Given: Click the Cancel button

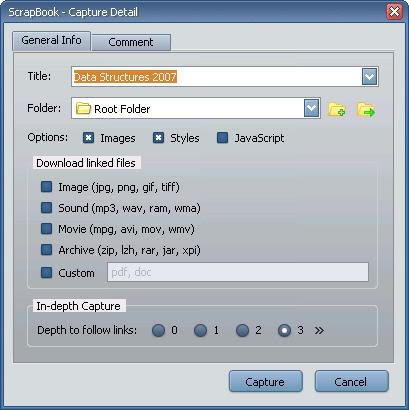Looking at the screenshot, I should pos(351,381).
